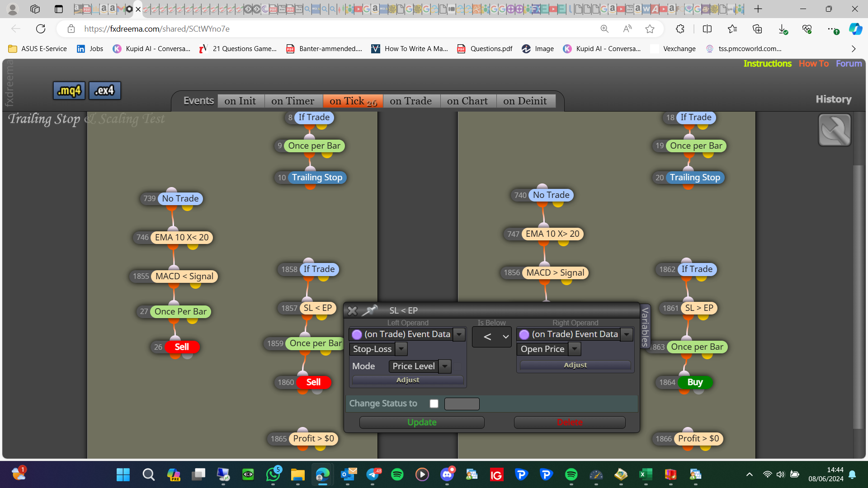Switch to the on Chart event tab
Viewport: 868px width, 488px height.
click(x=467, y=101)
